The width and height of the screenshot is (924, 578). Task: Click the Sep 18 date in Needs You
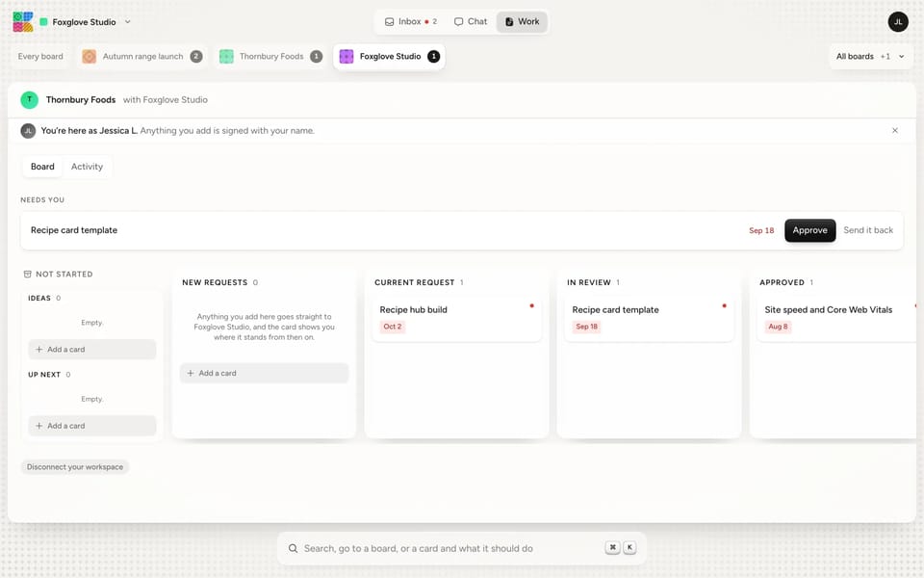click(x=761, y=230)
